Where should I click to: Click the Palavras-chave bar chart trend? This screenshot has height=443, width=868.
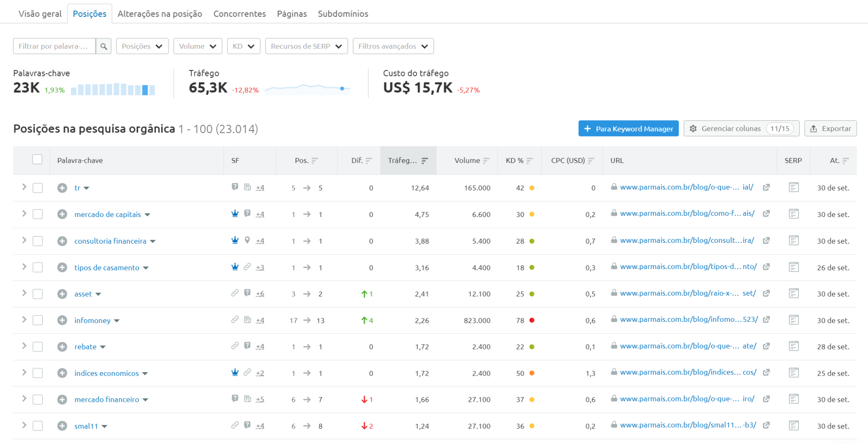(x=113, y=89)
